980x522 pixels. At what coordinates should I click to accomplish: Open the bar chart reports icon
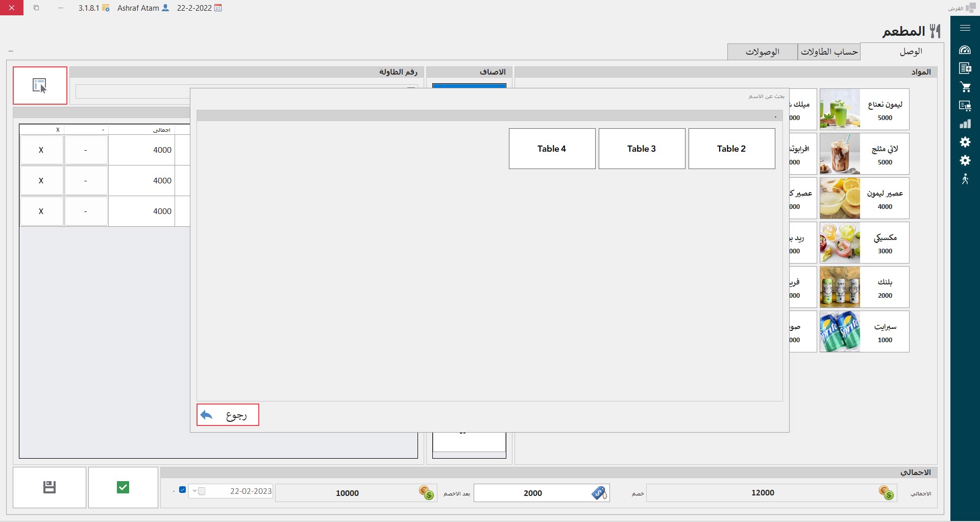pos(965,124)
